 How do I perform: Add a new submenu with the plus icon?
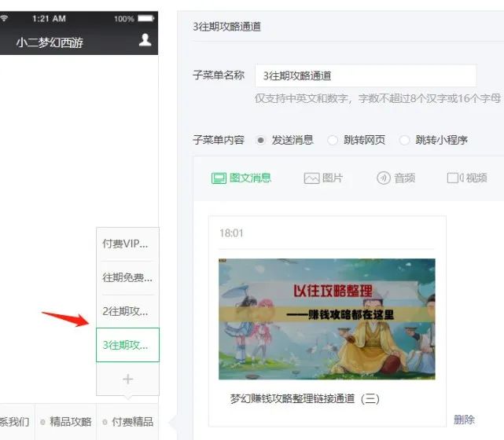click(x=127, y=379)
